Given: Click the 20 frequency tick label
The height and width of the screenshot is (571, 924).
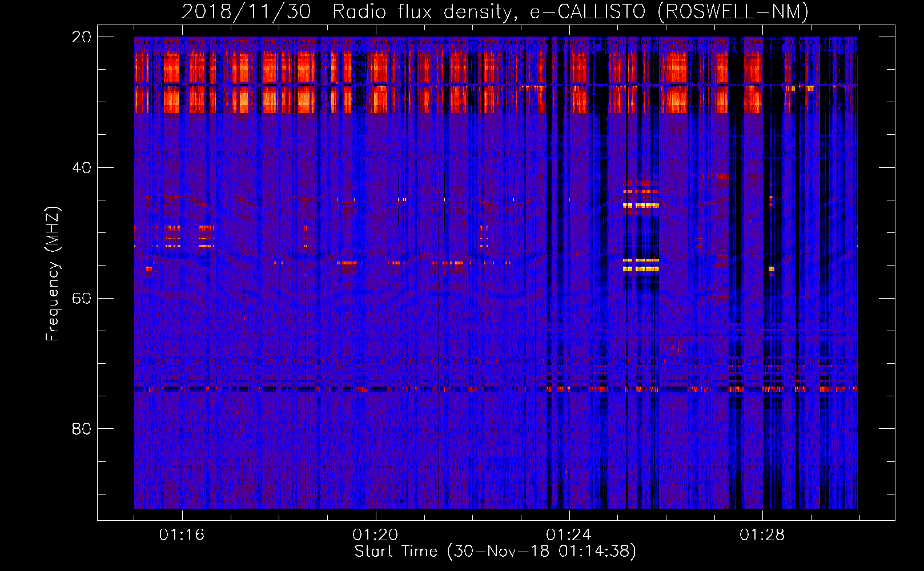Looking at the screenshot, I should point(82,37).
